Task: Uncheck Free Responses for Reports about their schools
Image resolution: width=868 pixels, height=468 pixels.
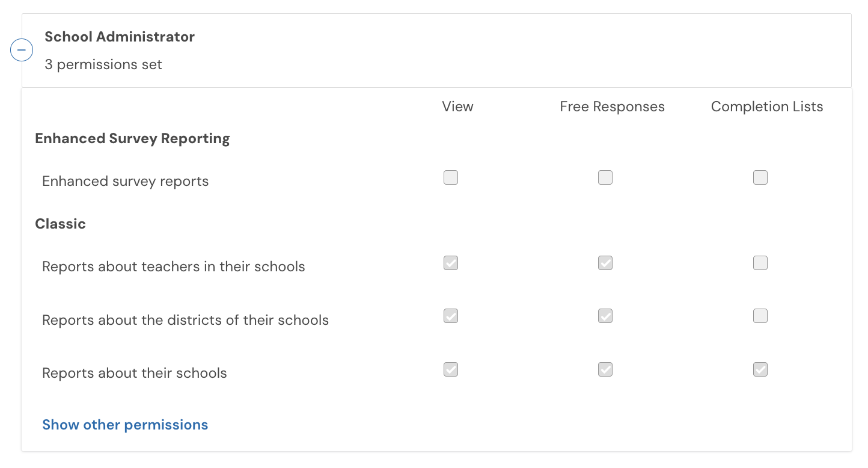Action: [x=605, y=369]
